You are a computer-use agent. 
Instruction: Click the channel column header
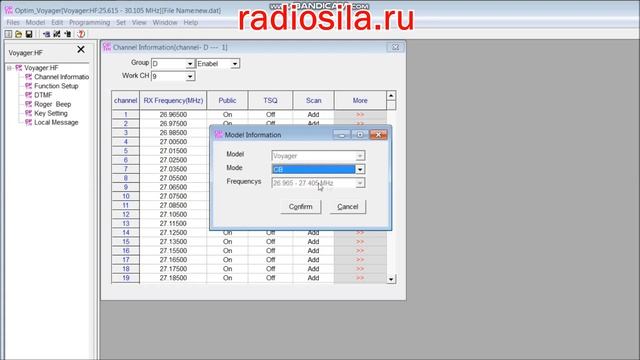126,100
